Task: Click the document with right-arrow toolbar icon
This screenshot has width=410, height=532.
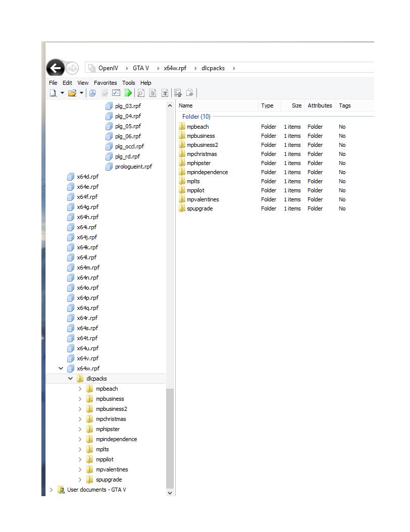Action: (x=190, y=93)
